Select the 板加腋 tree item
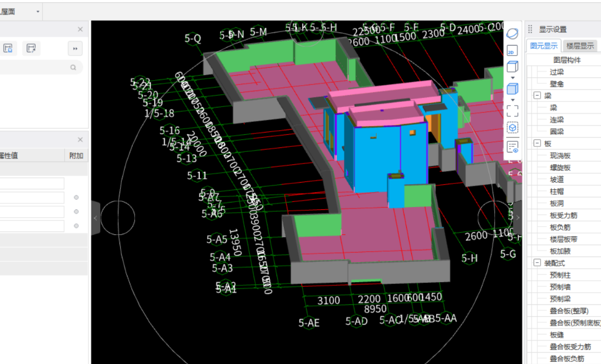This screenshot has width=601, height=364. [x=560, y=251]
